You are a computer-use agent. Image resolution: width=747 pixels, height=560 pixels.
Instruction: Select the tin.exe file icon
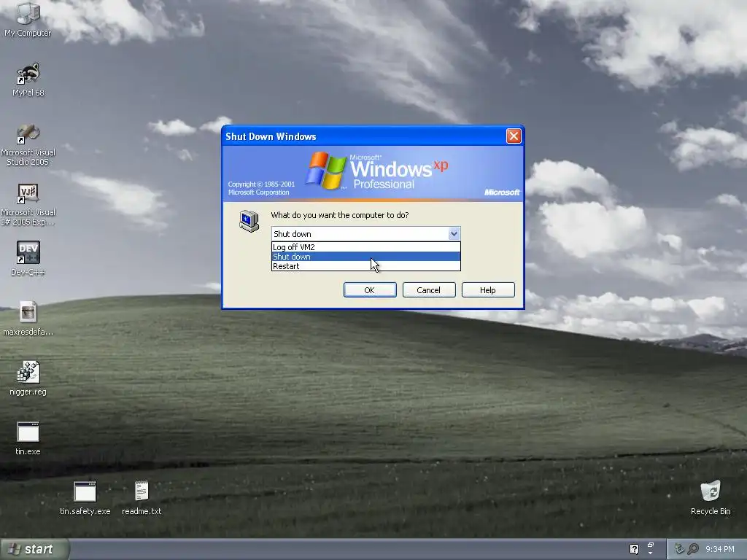click(28, 438)
